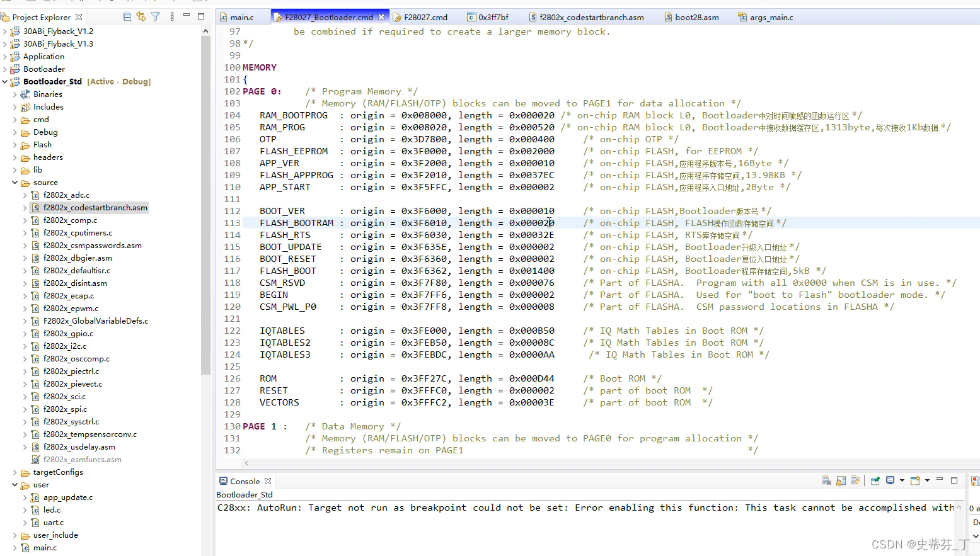Close the F28027_Bootloader.cmd editor tab
Image resolution: width=980 pixels, height=556 pixels.
point(381,17)
